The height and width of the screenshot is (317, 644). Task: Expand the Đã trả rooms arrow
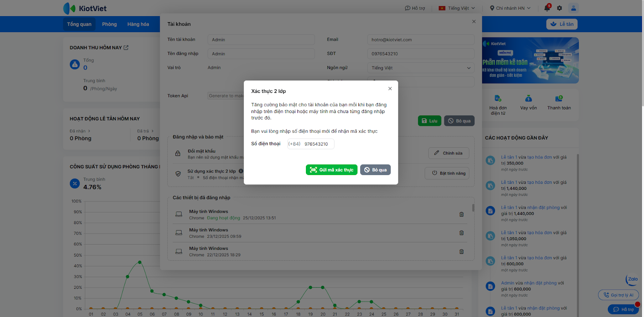tap(153, 131)
